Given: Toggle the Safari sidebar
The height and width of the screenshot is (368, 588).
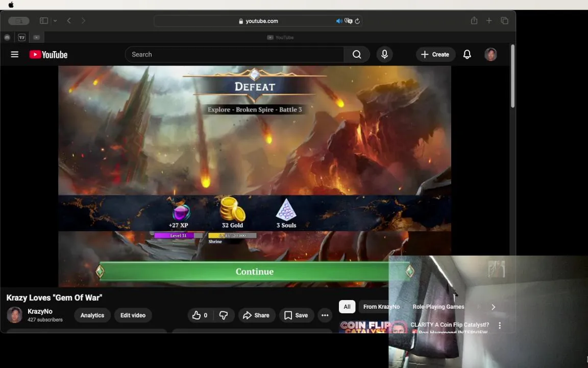Looking at the screenshot, I should click(44, 20).
